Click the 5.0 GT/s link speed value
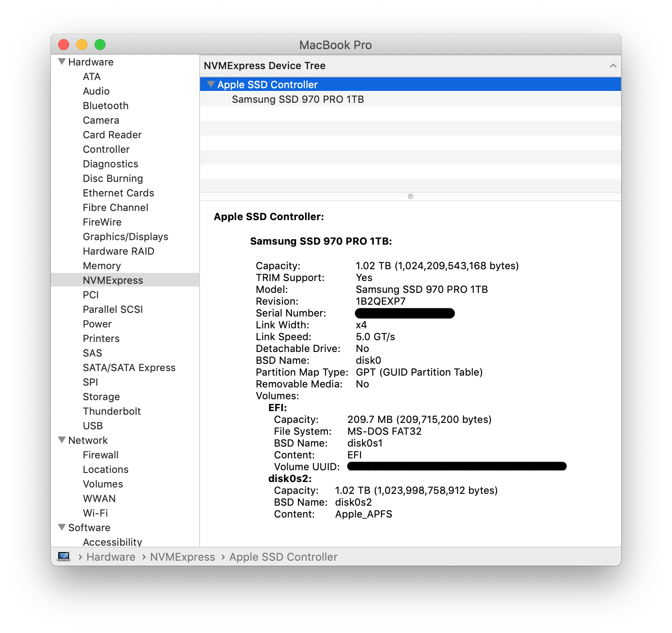This screenshot has height=633, width=672. 376,337
